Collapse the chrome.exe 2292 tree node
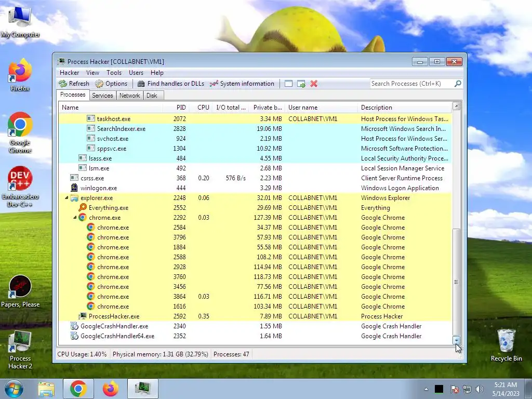Screen dimensions: 532x399 [75, 218]
